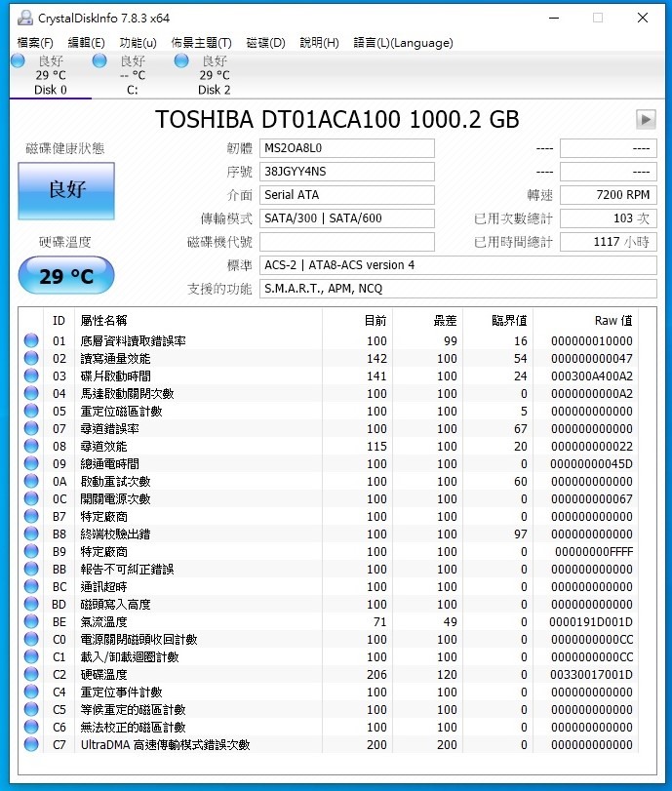Click status icon for attribute C6 無法校正的磁區計數
This screenshot has height=791, width=672.
31,727
